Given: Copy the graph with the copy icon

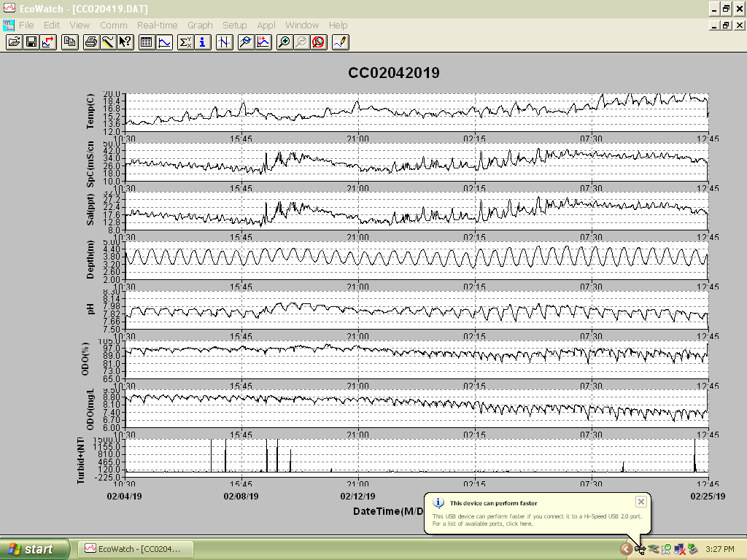Looking at the screenshot, I should point(70,42).
